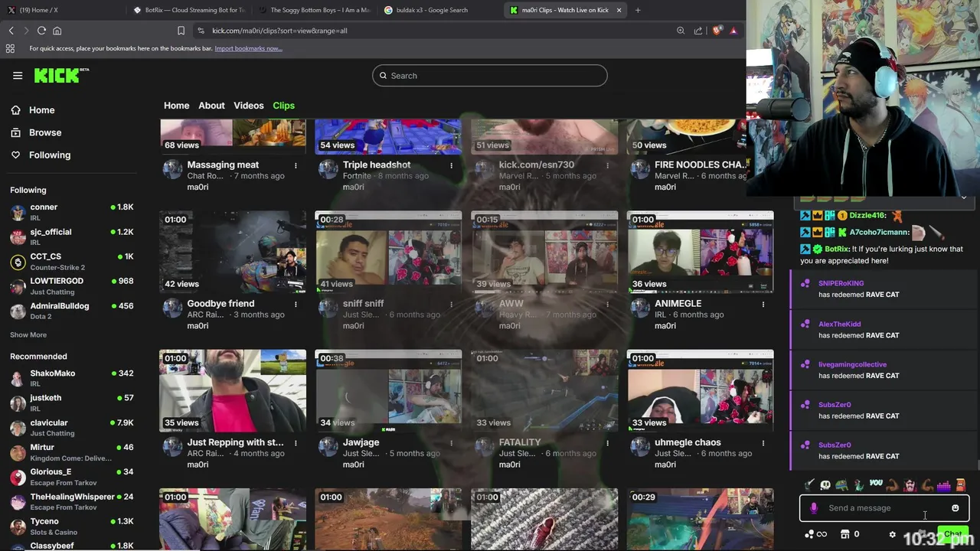Reload the page

41,31
